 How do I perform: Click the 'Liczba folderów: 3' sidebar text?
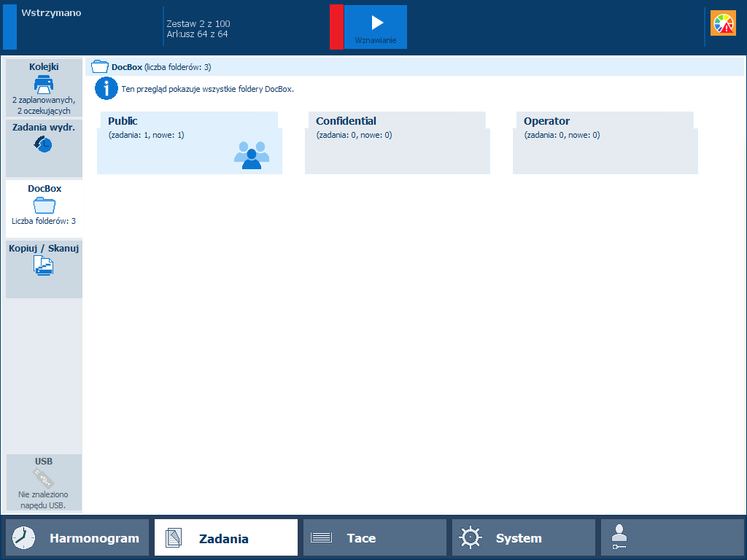coord(44,221)
